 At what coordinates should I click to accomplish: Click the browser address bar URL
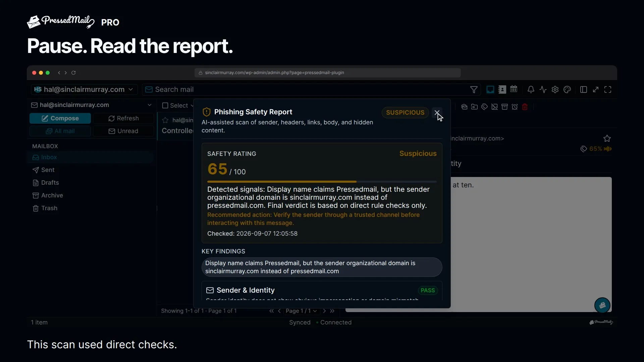(327, 73)
